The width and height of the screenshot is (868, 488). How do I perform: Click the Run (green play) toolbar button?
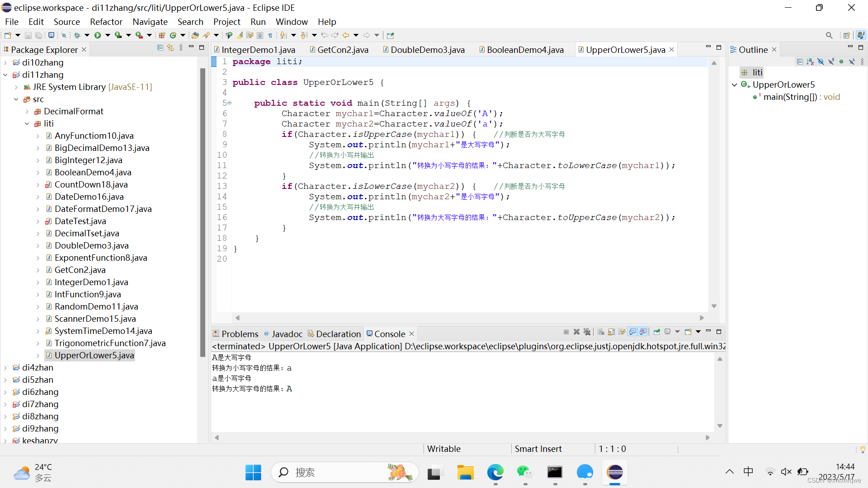[97, 35]
